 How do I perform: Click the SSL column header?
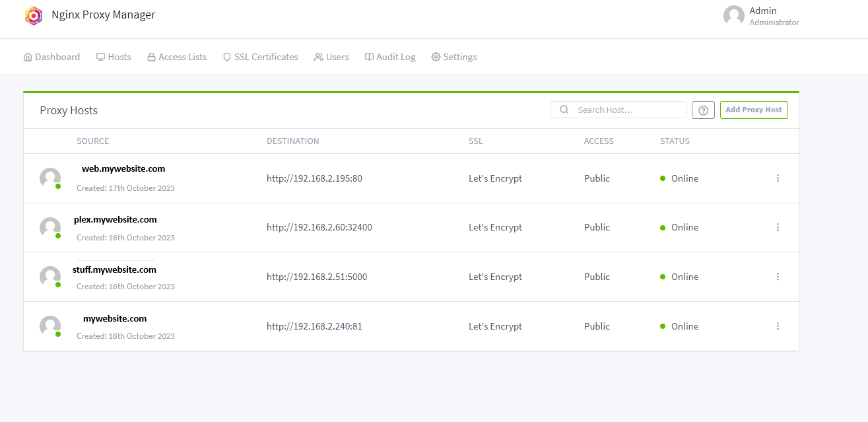pos(476,141)
